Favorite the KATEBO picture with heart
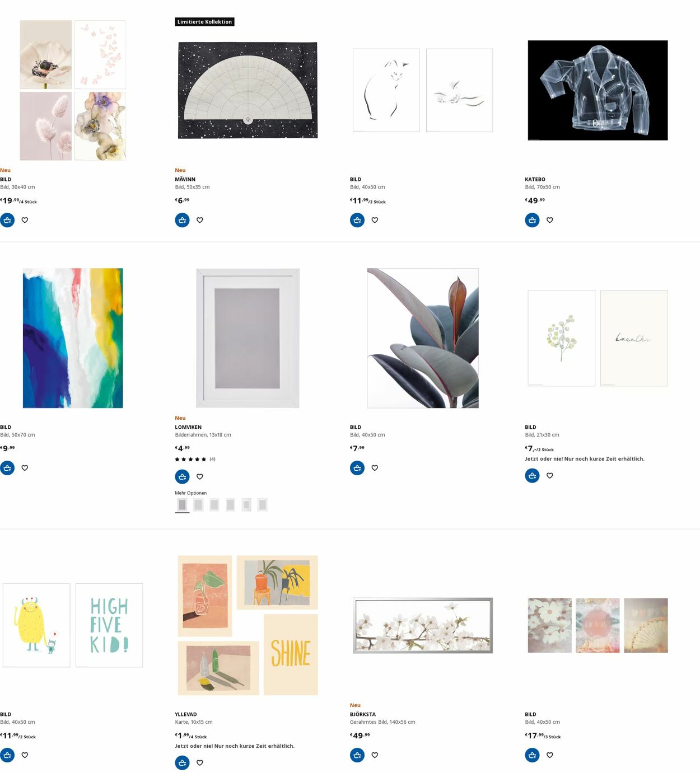 550,220
